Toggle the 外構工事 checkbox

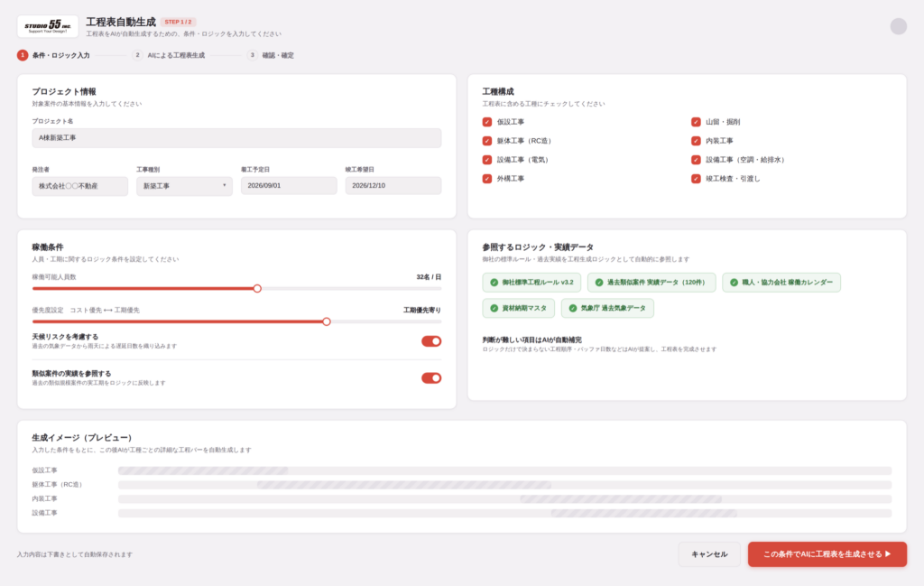click(486, 179)
